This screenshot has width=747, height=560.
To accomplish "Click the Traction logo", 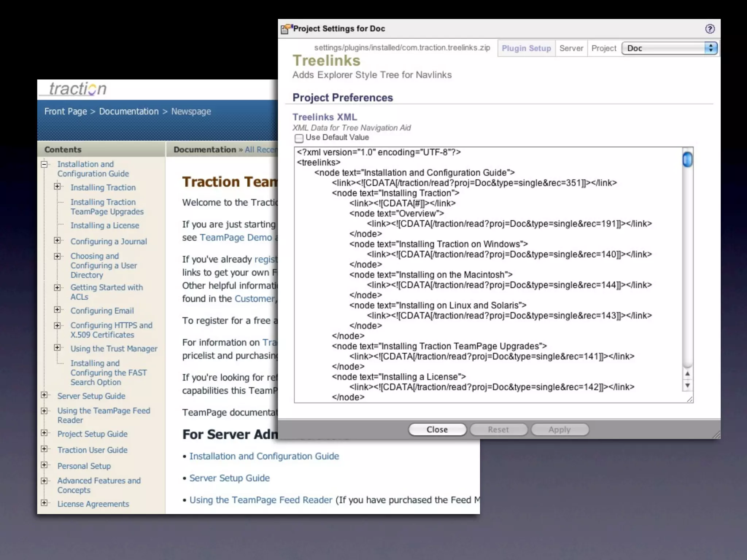I will pyautogui.click(x=77, y=89).
